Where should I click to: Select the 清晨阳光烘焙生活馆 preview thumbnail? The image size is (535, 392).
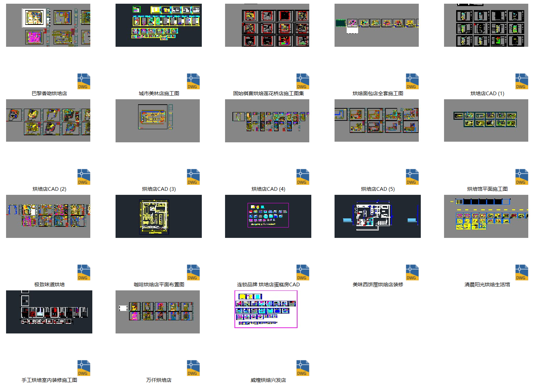[486, 216]
